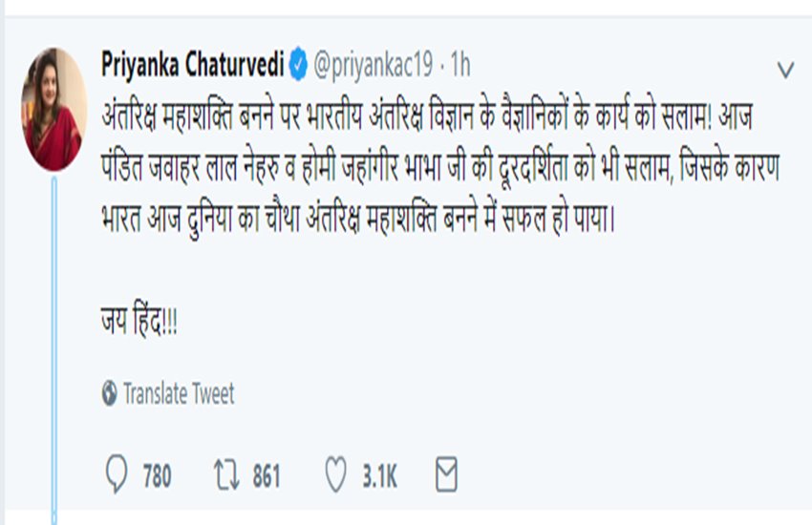812x525 pixels.
Task: Retweet using the retweet arrows icon
Action: [x=228, y=474]
